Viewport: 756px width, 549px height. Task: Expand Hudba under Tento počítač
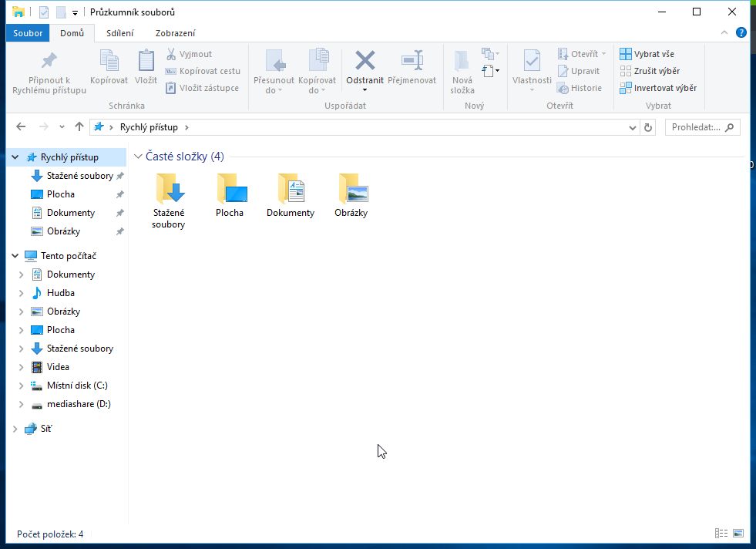tap(22, 293)
